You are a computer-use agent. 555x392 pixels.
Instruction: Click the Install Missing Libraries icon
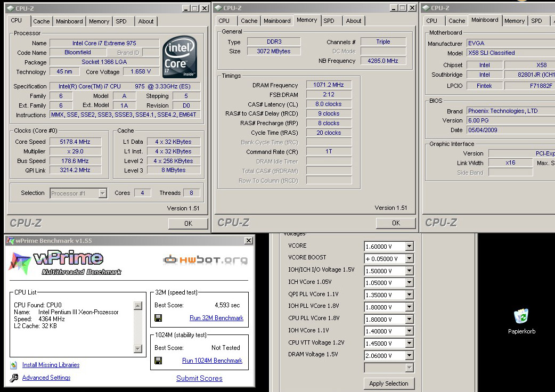pos(14,365)
